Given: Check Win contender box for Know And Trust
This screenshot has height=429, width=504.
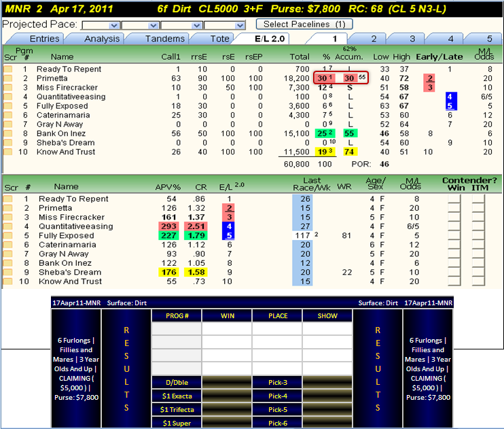Looking at the screenshot, I should click(454, 281).
